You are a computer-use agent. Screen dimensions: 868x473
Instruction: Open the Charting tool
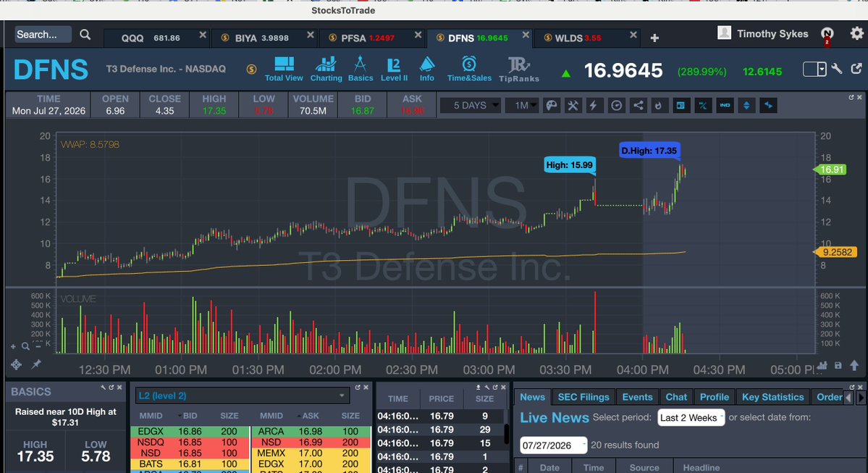click(x=326, y=70)
